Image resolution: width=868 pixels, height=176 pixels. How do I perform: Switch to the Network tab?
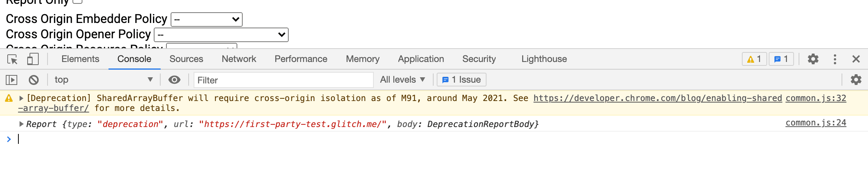238,59
